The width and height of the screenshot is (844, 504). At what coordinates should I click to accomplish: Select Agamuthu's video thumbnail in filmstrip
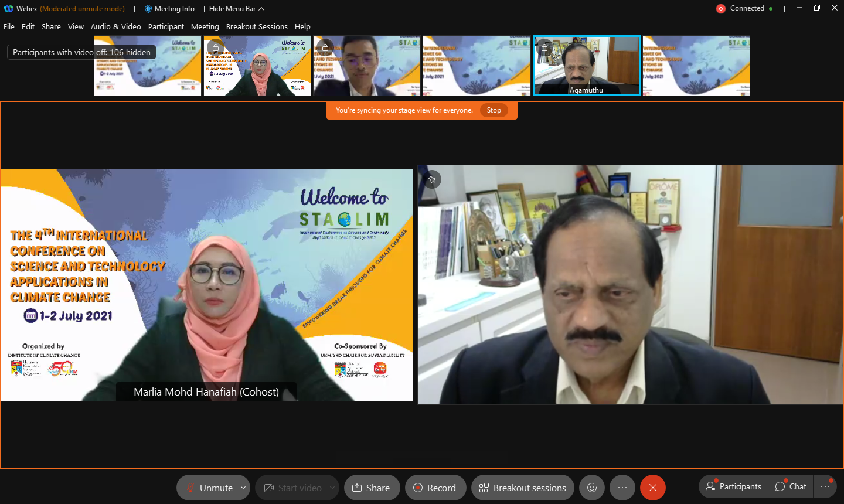tap(586, 66)
